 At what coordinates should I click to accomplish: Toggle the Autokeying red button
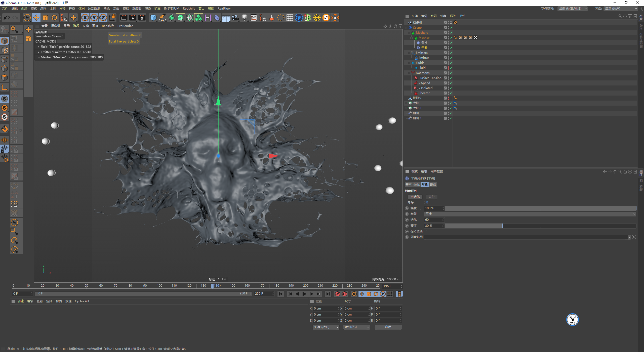[345, 294]
